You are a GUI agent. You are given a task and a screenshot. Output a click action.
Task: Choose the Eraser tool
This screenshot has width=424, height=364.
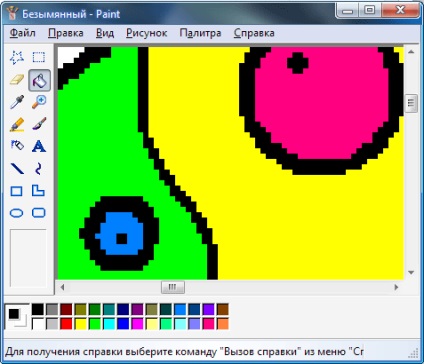click(x=17, y=80)
